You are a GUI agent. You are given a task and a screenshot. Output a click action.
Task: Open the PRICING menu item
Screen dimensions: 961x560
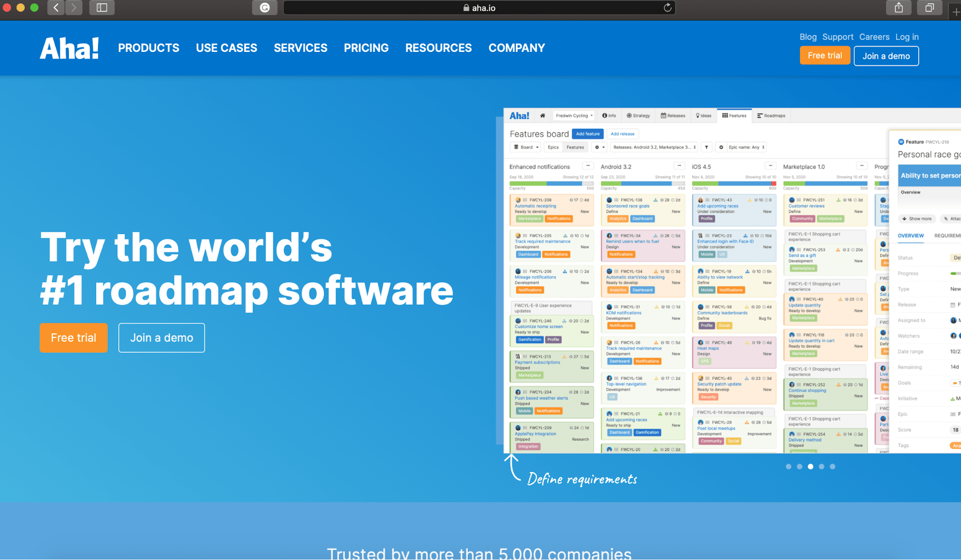click(x=366, y=48)
